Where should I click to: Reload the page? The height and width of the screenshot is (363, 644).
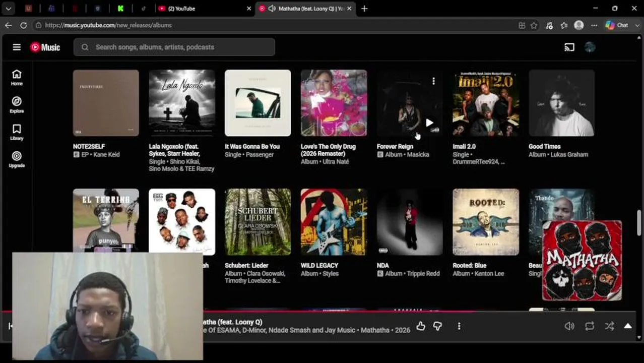23,25
